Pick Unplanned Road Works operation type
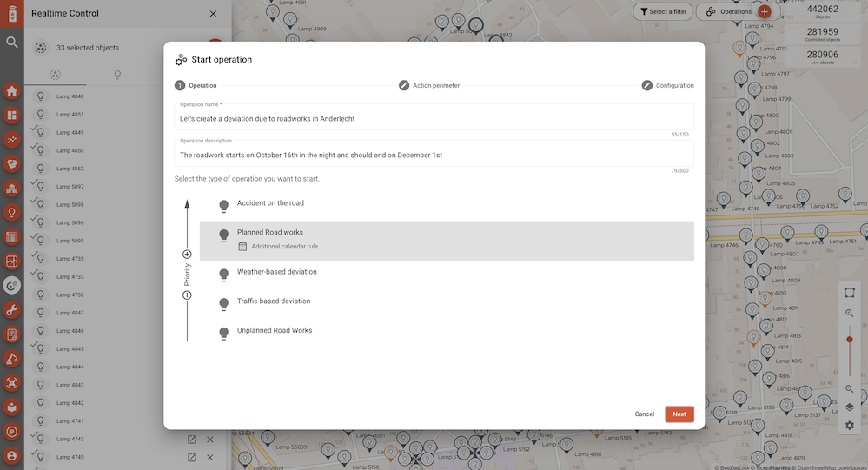The height and width of the screenshot is (470, 868). pyautogui.click(x=274, y=331)
